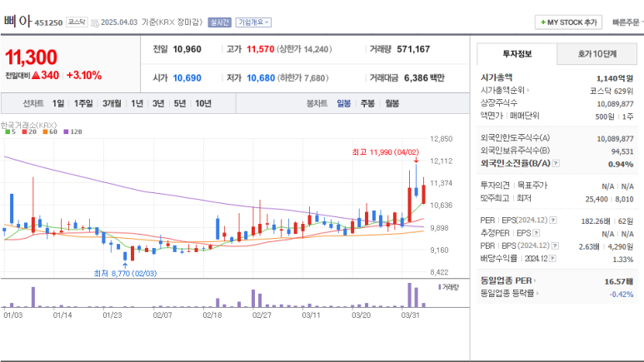Click the 외국인보유주식수(B) value 94,531
The height and width of the screenshot is (362, 644).
click(x=622, y=151)
